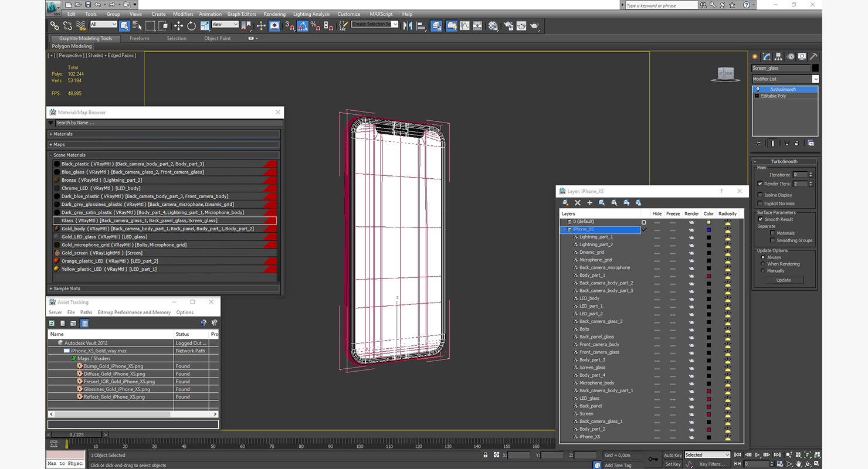Click Pin Stack icon under modifier stack

(759, 143)
